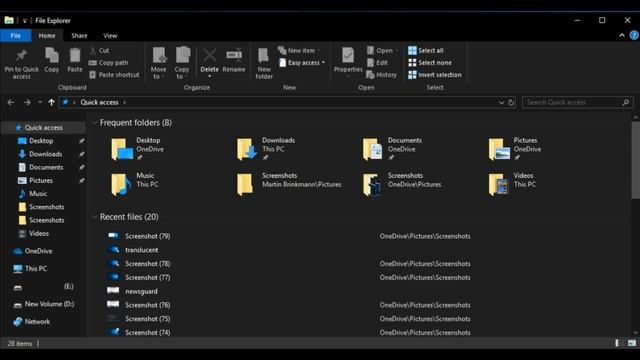640x360 pixels.
Task: Refresh the Quick access location
Action: point(511,102)
